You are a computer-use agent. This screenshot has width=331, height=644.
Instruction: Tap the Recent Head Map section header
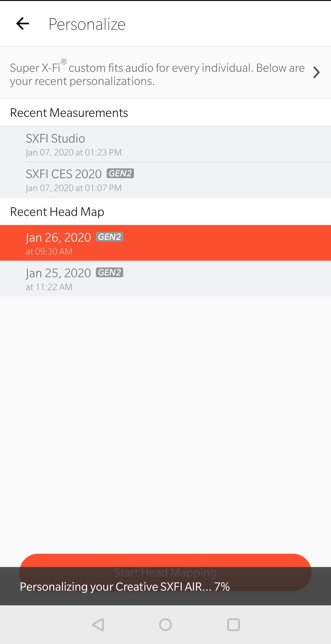57,212
